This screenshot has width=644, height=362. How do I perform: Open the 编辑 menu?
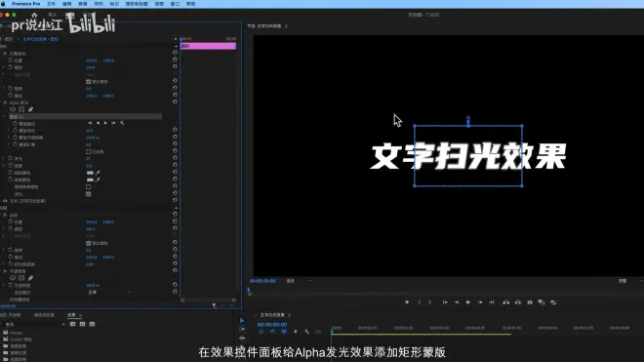[x=67, y=4]
